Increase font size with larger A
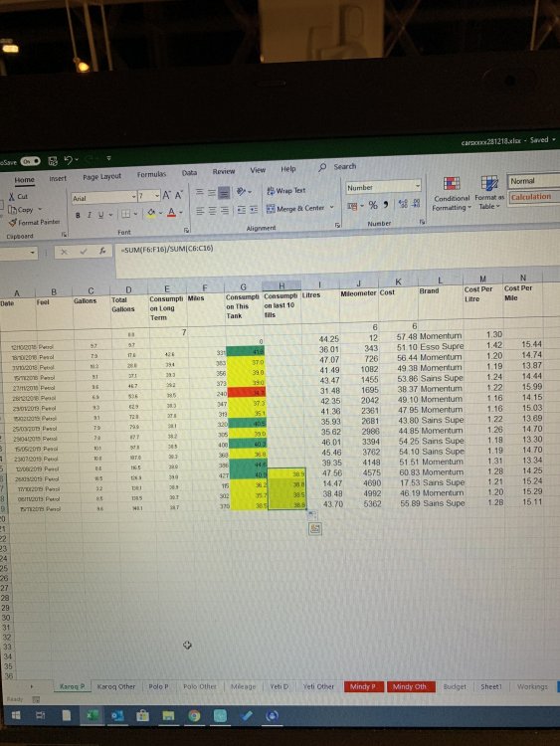560x746 pixels. 166,195
